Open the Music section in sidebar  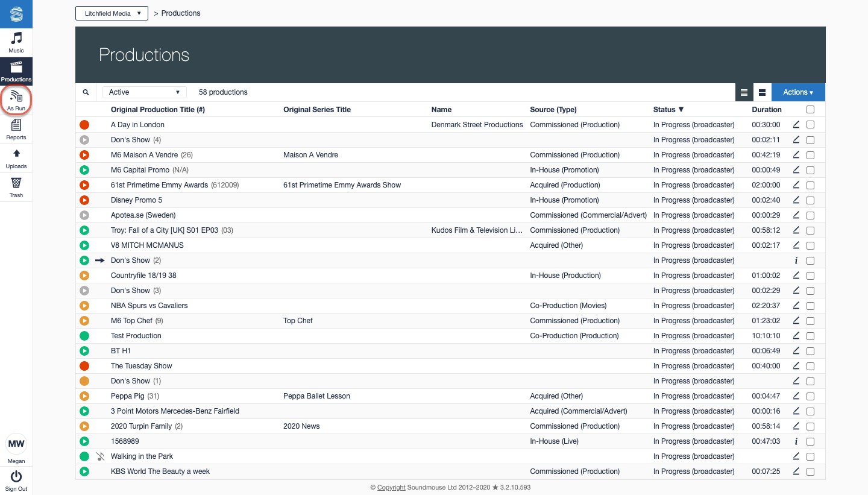tap(16, 42)
